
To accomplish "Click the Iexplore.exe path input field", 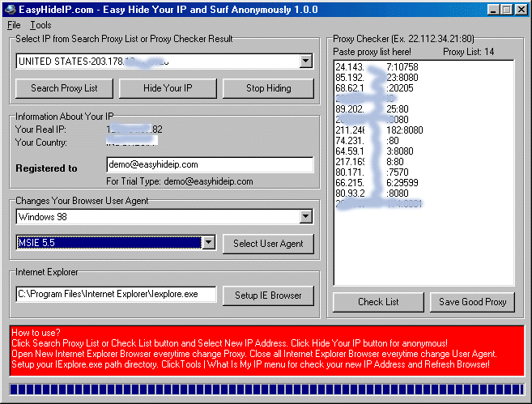I will [x=116, y=294].
